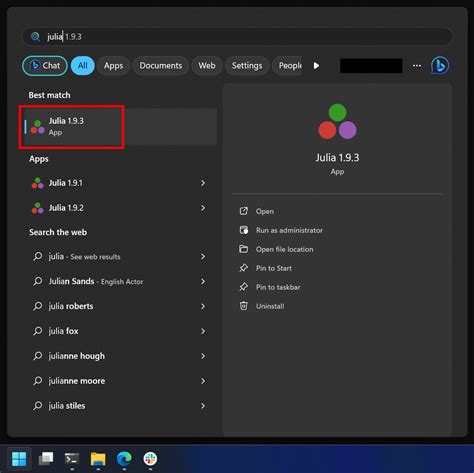Image resolution: width=474 pixels, height=473 pixels.
Task: Click the search box containing julia
Action: coord(237,36)
